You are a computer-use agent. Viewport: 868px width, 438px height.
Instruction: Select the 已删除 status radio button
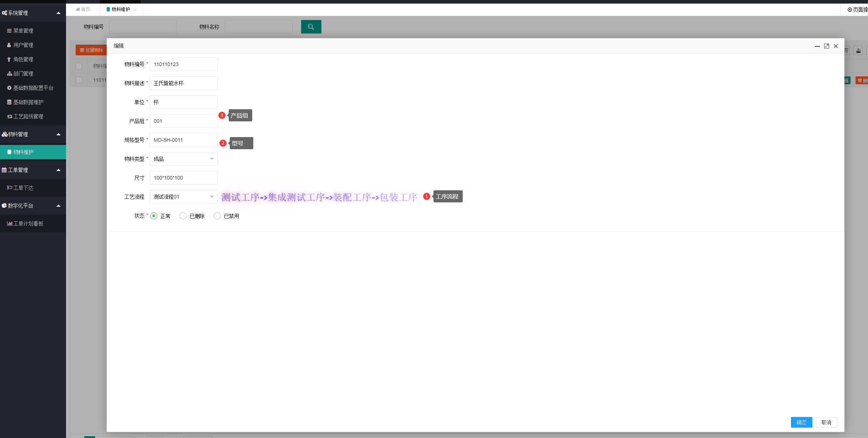point(183,216)
